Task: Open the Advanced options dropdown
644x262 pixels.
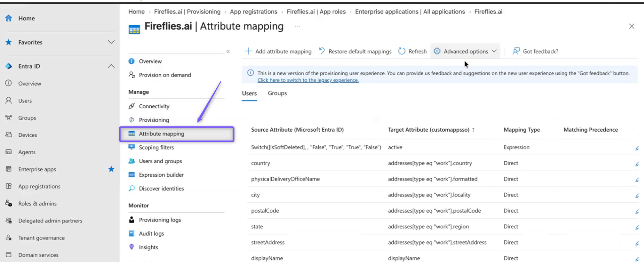Action: point(465,51)
